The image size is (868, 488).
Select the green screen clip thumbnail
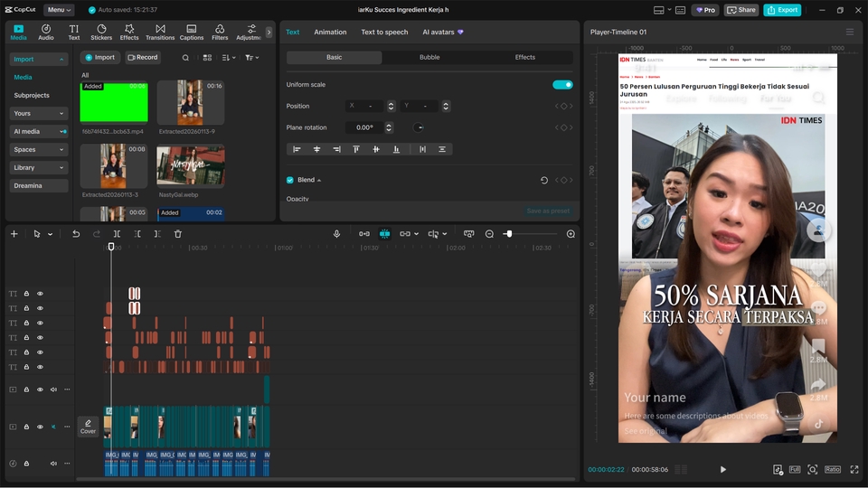point(114,102)
